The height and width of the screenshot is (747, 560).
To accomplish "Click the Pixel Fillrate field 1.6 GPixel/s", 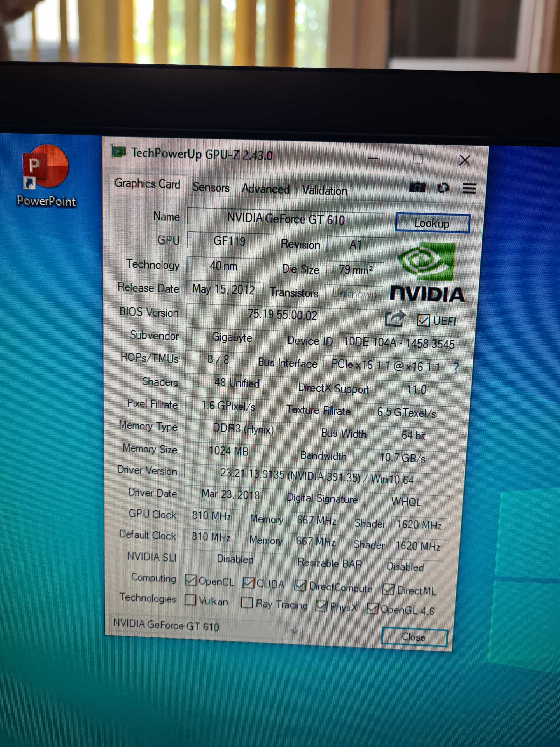I will click(228, 405).
